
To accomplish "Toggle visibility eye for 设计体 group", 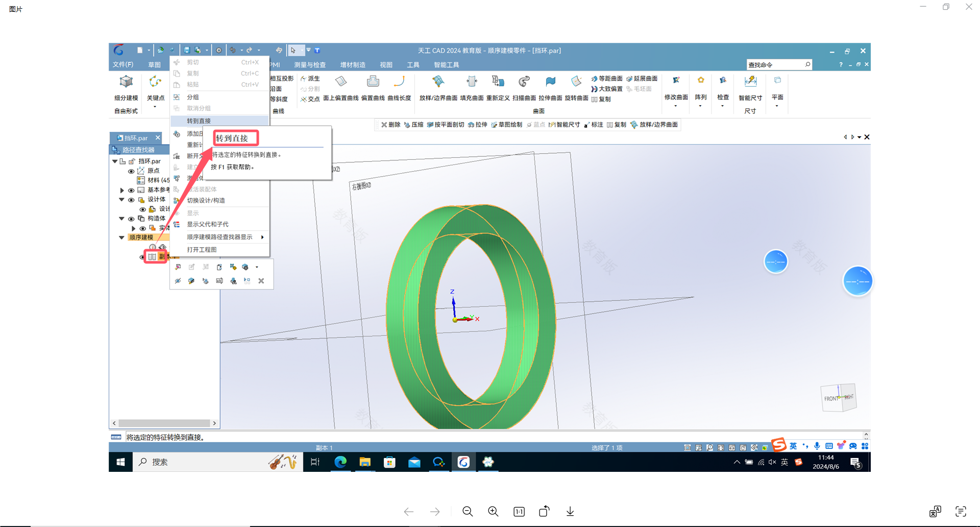I will coord(131,200).
